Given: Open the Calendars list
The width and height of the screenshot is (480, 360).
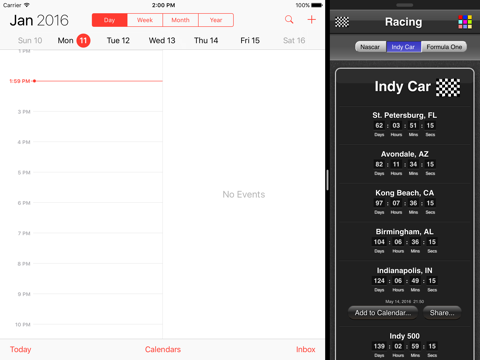Looking at the screenshot, I should 163,349.
